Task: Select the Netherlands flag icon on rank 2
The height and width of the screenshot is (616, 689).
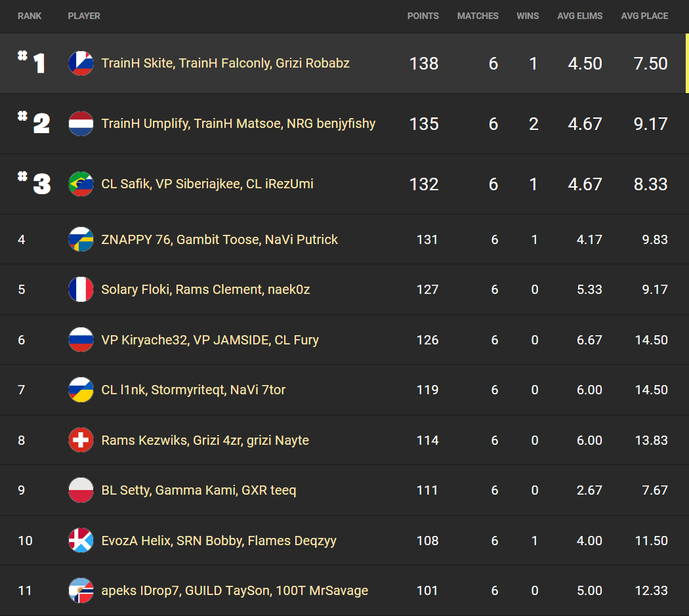Action: coord(81,123)
